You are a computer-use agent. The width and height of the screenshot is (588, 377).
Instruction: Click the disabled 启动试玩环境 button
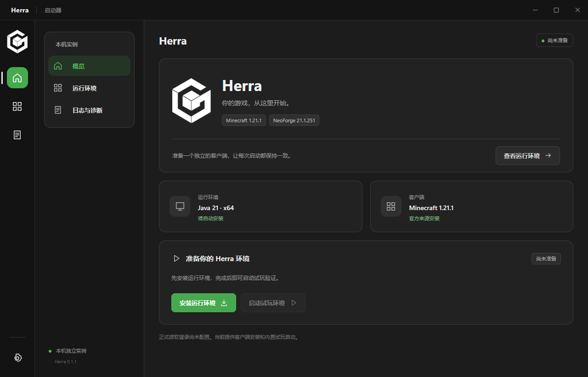273,303
